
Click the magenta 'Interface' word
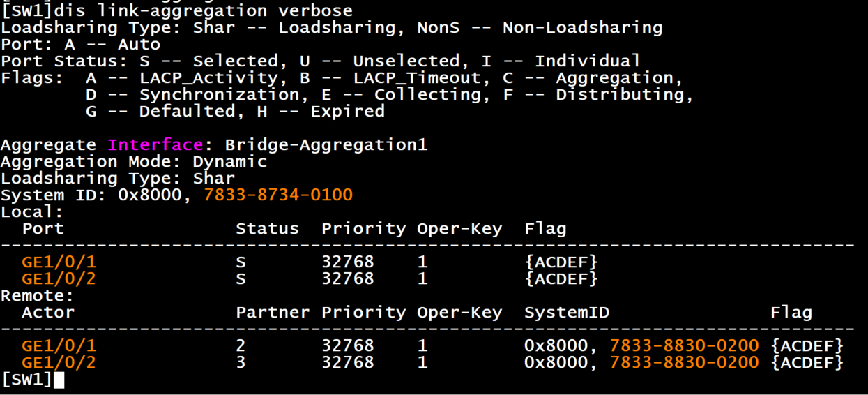tap(155, 145)
